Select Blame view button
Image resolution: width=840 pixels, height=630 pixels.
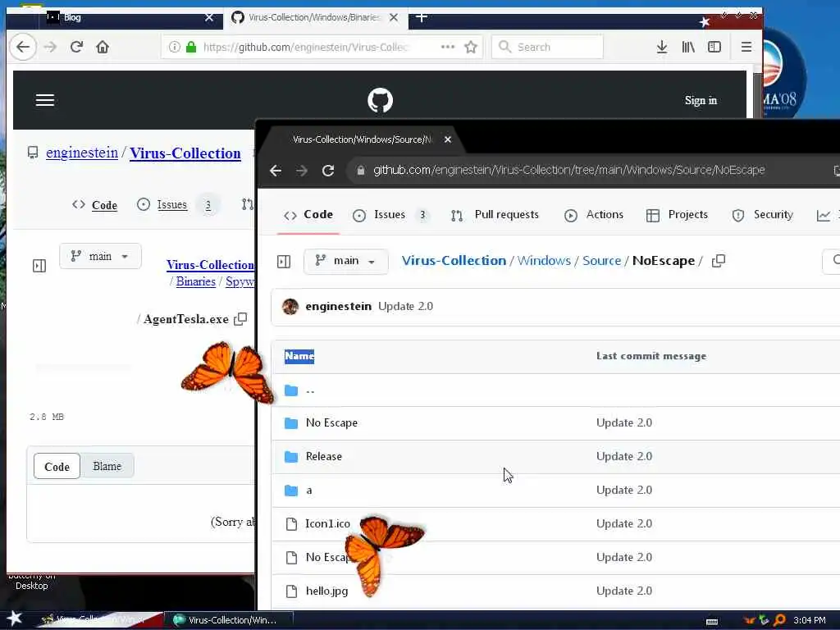point(107,466)
